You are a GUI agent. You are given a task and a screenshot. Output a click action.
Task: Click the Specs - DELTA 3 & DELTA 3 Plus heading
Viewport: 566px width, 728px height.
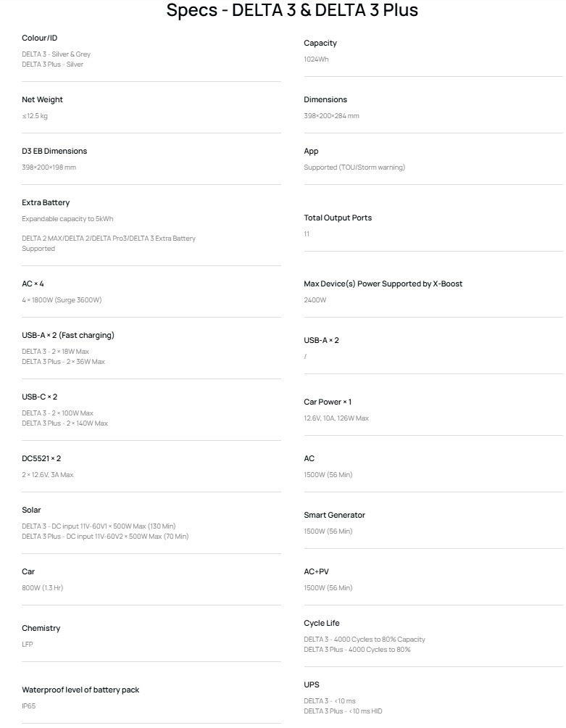point(292,10)
